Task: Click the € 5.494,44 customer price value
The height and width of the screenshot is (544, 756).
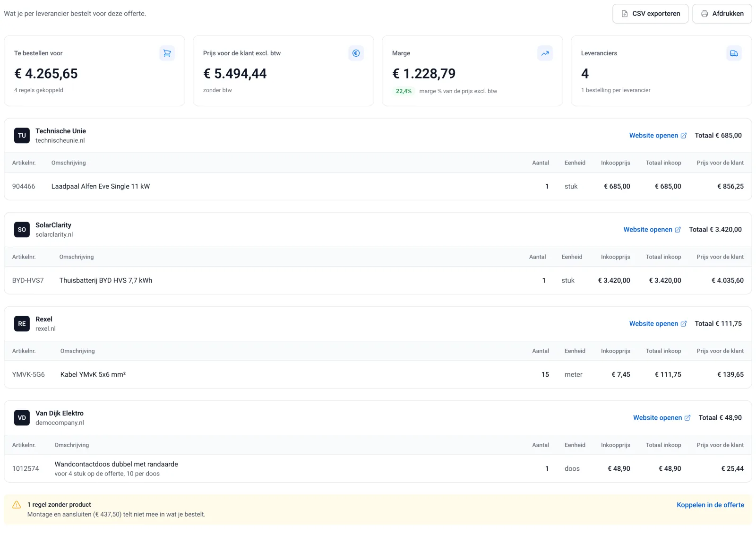Action: coord(235,74)
